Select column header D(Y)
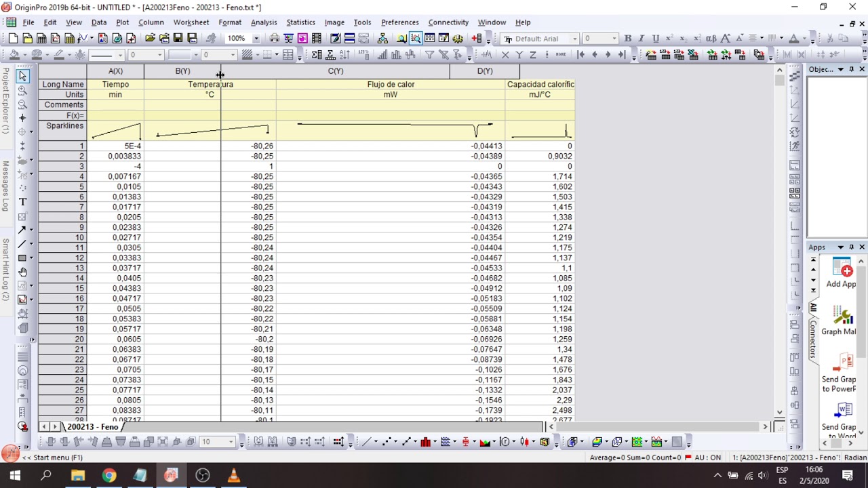 pos(484,71)
